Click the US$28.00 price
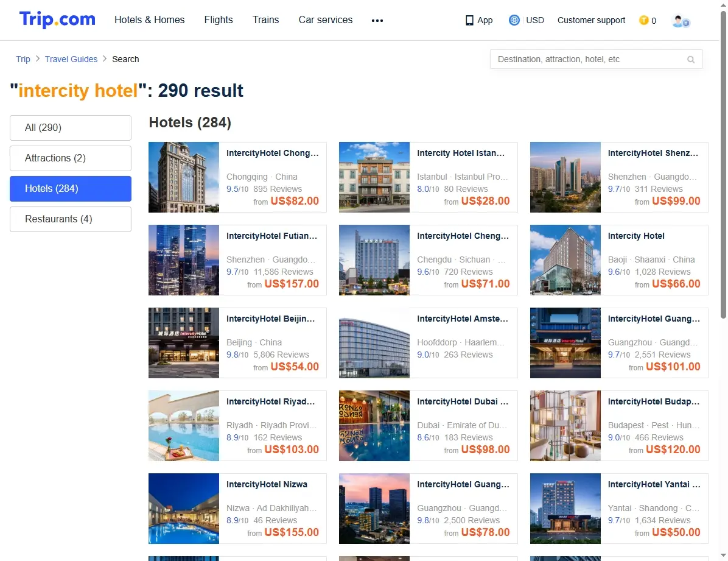728x561 pixels. (486, 201)
